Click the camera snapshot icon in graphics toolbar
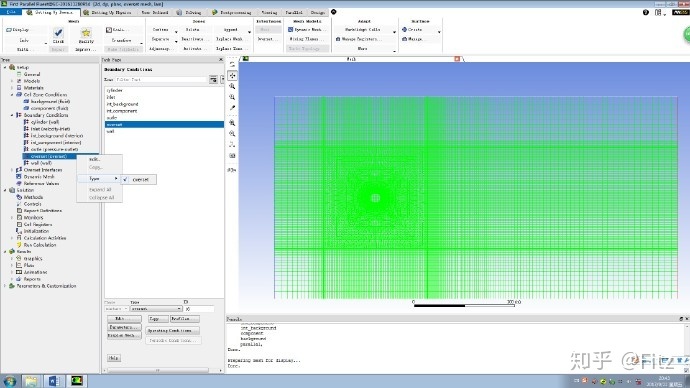 tap(232, 156)
